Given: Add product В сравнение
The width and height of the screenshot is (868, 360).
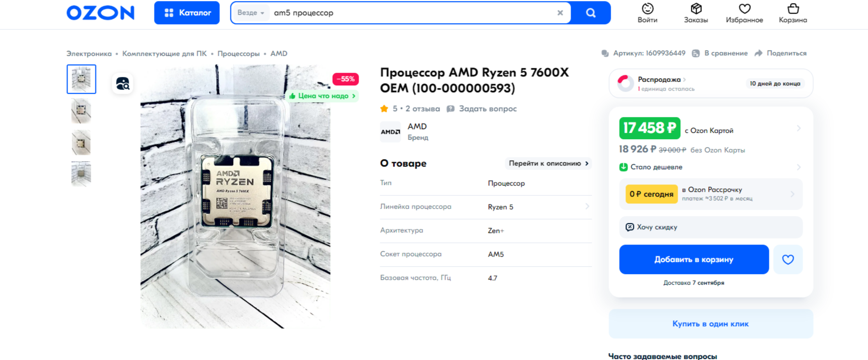Looking at the screenshot, I should (x=720, y=53).
